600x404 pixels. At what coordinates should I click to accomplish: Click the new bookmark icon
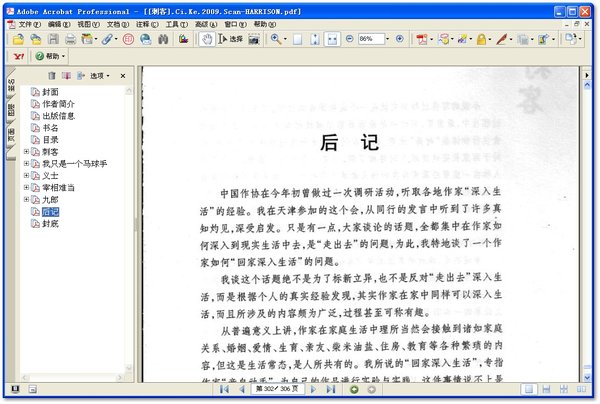click(x=66, y=75)
